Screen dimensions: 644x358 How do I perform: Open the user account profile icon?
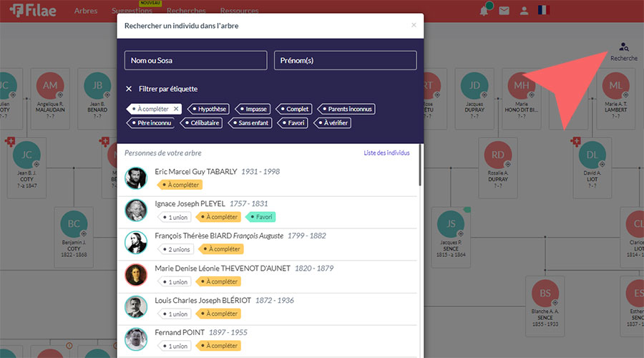click(x=524, y=11)
